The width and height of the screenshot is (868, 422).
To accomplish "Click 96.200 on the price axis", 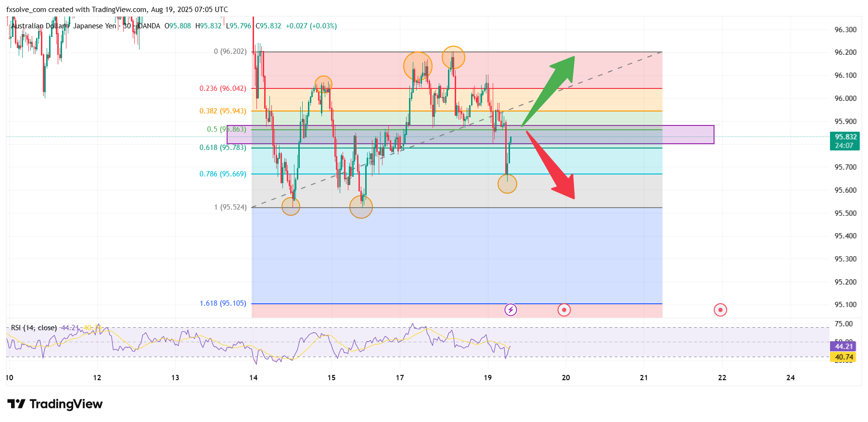I will click(845, 52).
